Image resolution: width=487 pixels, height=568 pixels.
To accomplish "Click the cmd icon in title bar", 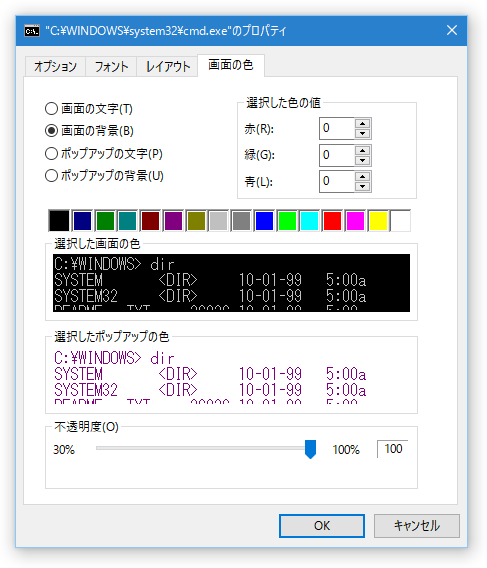I will point(32,31).
